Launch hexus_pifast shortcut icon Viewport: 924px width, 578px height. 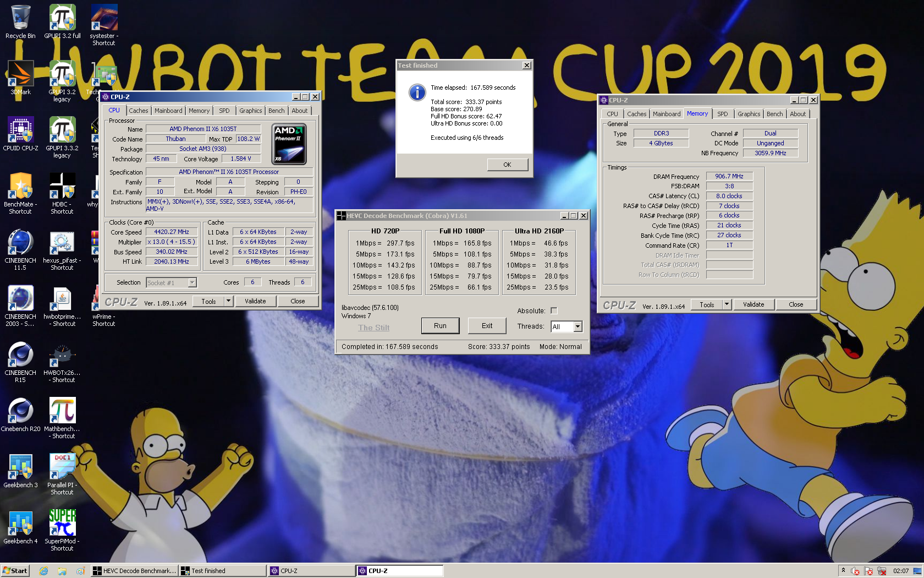[x=62, y=250]
